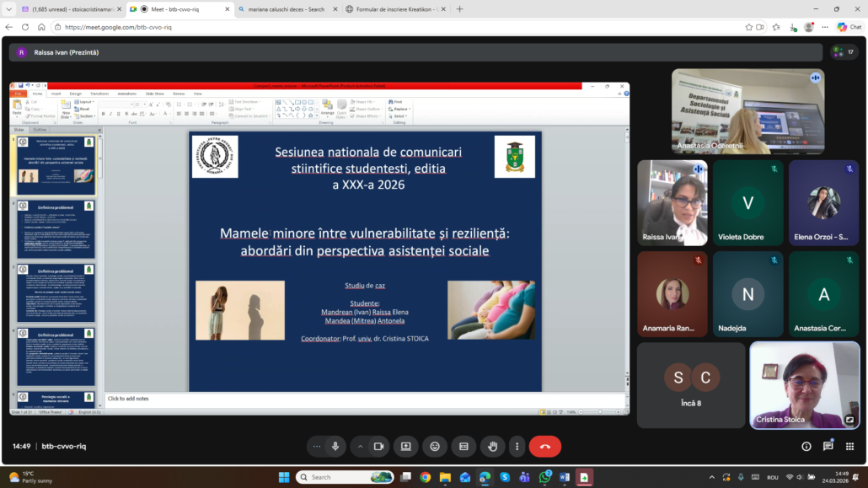Open Copilot Chat in the browser
Screen dimensions: 868x488
[849, 27]
